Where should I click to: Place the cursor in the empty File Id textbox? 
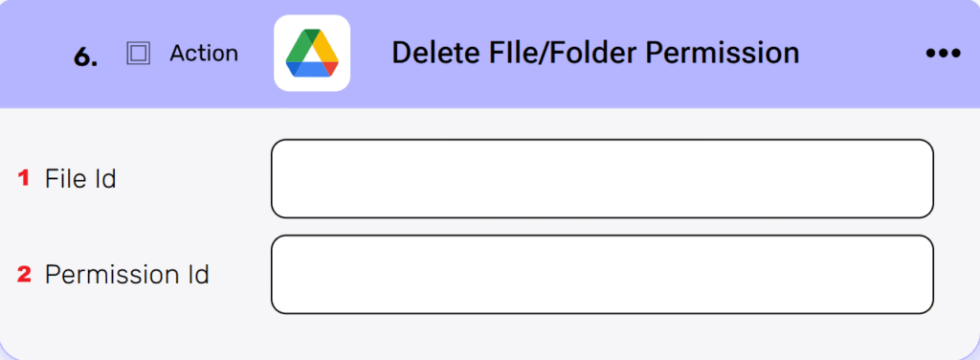602,179
